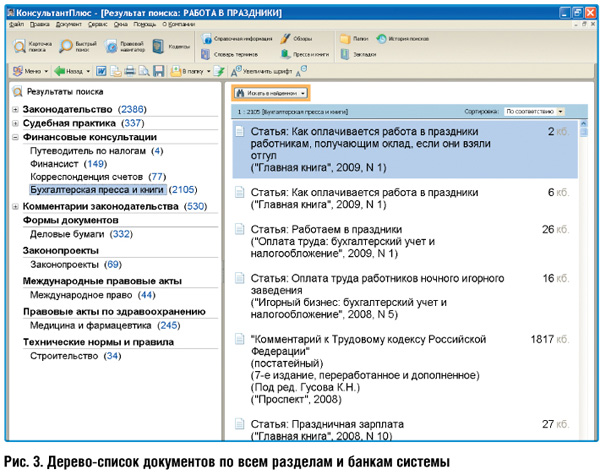Open Комментарий к Трудовому кодексу
The image size is (600, 475).
[405, 369]
